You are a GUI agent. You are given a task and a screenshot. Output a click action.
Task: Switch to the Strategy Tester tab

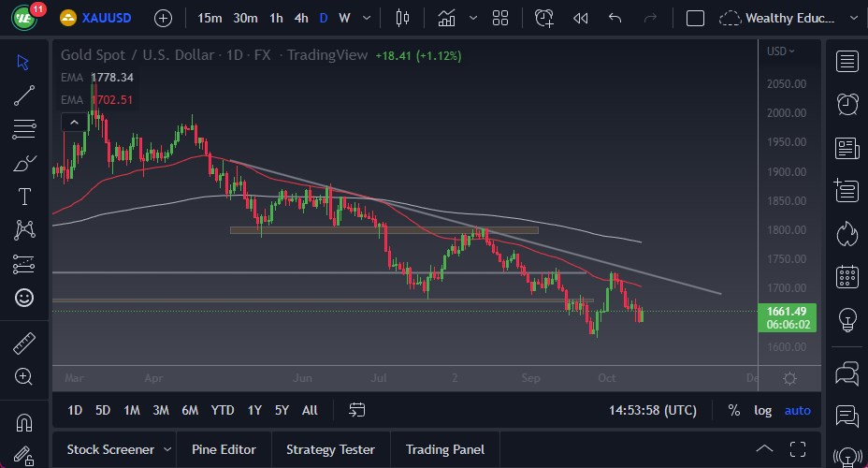tap(330, 449)
